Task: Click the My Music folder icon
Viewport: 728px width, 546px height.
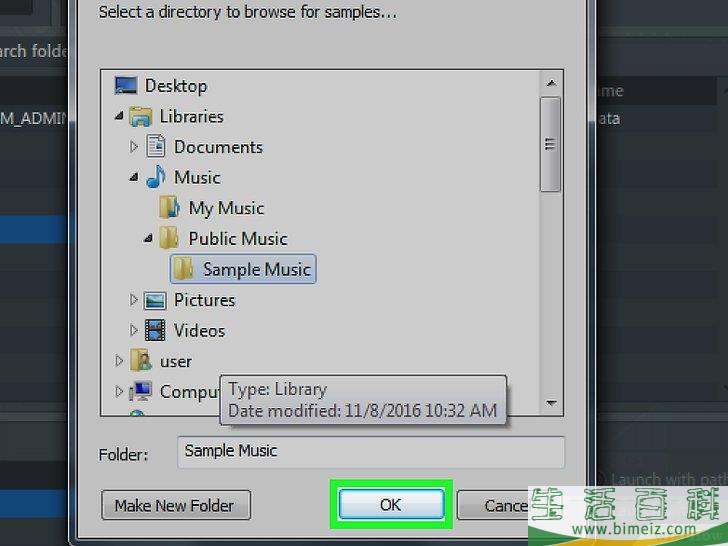Action: 171,208
